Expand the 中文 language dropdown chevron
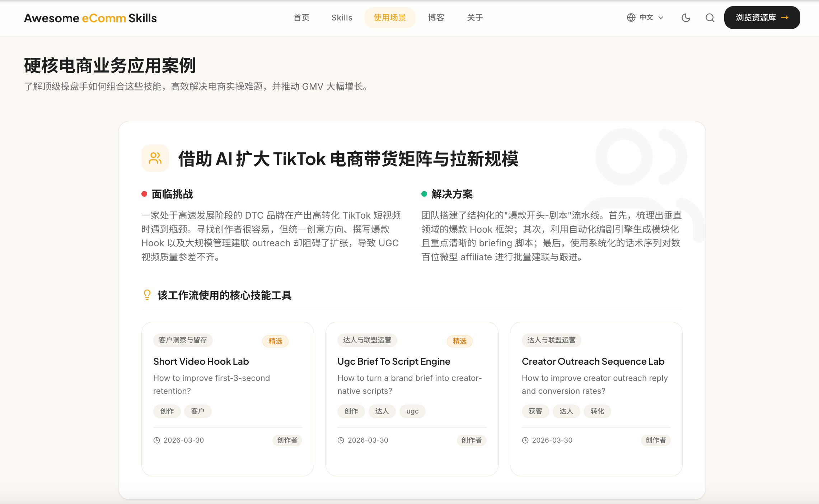 point(661,18)
